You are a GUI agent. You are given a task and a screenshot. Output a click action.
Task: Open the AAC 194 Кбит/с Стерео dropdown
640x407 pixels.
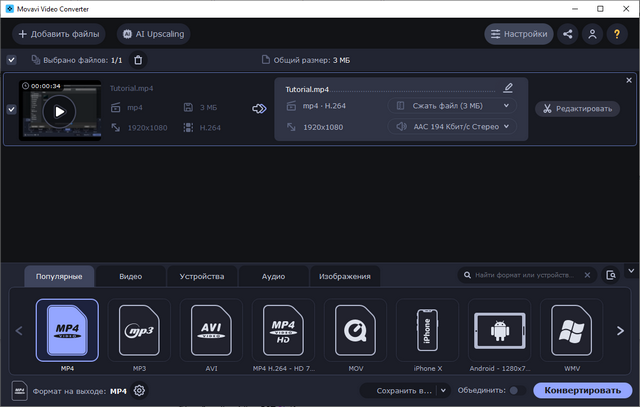[x=452, y=127]
